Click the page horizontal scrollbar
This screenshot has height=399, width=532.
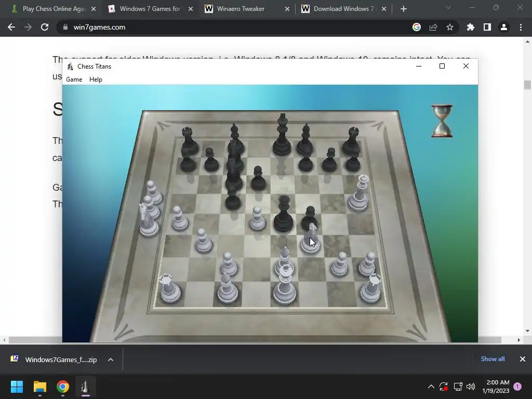click(255, 340)
